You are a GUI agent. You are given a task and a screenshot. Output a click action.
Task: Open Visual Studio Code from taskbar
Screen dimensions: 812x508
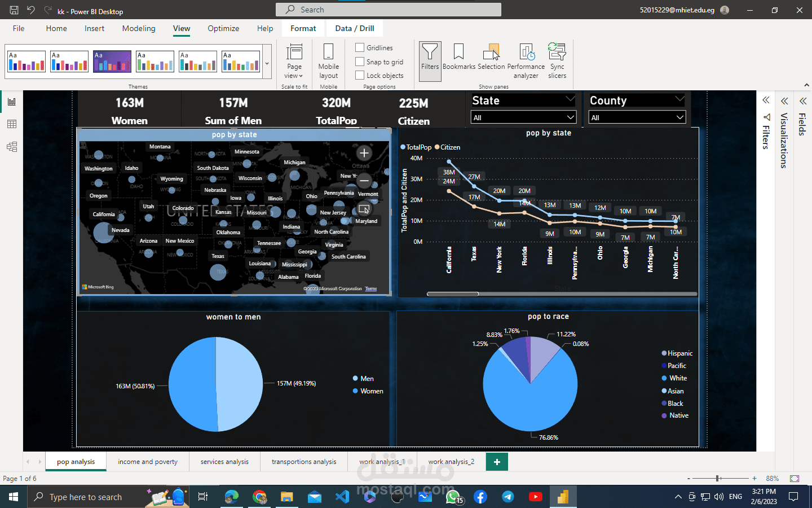[342, 497]
